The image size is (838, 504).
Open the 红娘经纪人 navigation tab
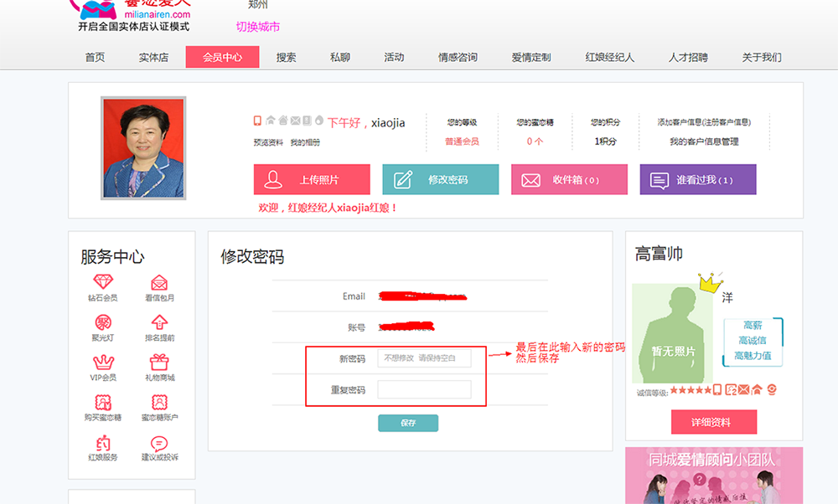coord(609,58)
